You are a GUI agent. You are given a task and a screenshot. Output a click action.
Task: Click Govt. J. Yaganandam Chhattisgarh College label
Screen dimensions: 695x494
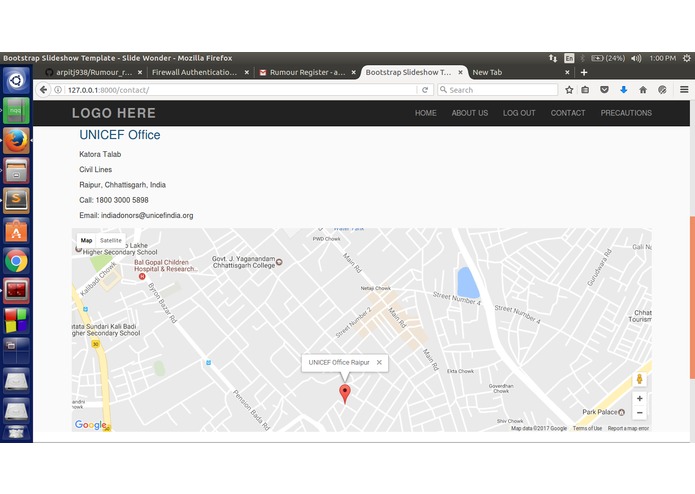(243, 262)
